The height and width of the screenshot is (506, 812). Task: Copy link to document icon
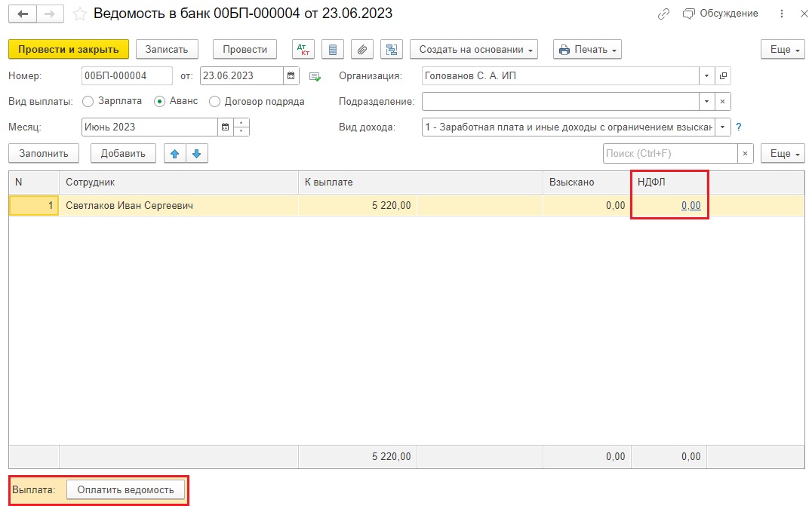pos(663,14)
